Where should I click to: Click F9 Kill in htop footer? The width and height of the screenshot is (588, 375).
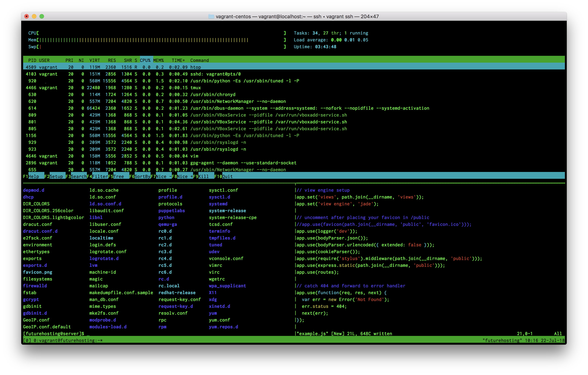[203, 176]
